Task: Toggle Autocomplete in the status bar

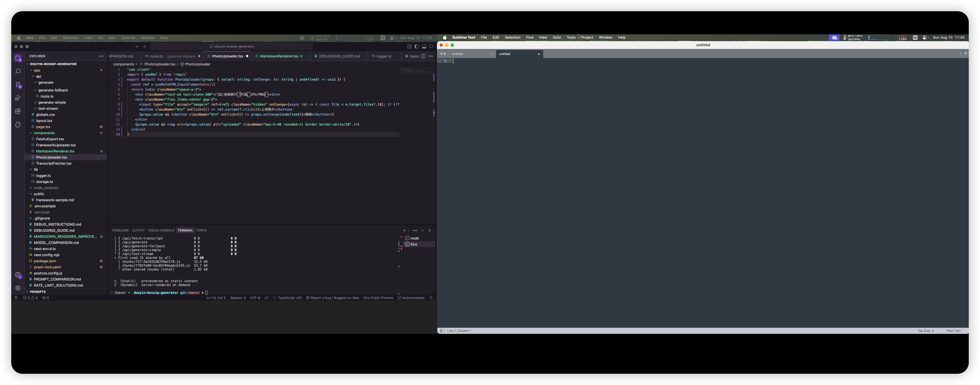Action: pos(411,298)
